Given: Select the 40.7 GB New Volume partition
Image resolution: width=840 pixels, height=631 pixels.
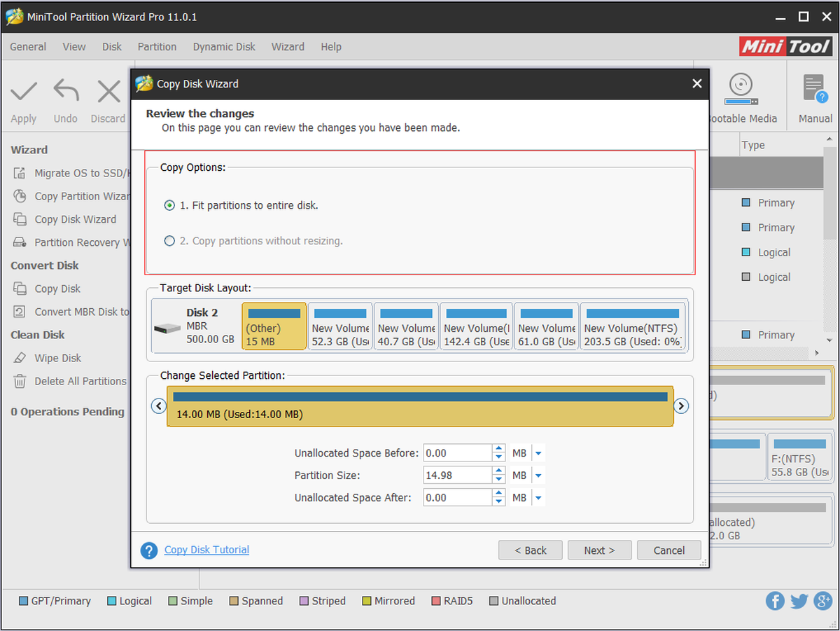Looking at the screenshot, I should point(407,326).
